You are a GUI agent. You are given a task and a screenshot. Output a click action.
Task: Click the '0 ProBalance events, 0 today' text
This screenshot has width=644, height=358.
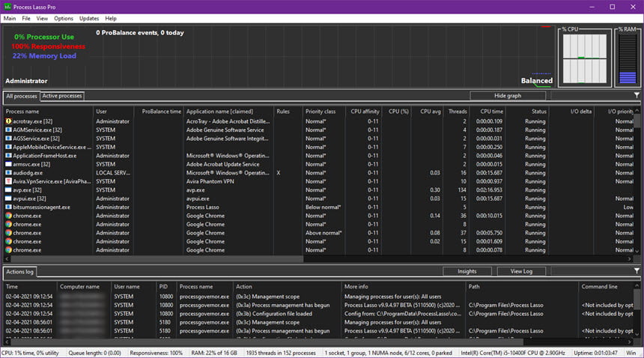(x=140, y=33)
